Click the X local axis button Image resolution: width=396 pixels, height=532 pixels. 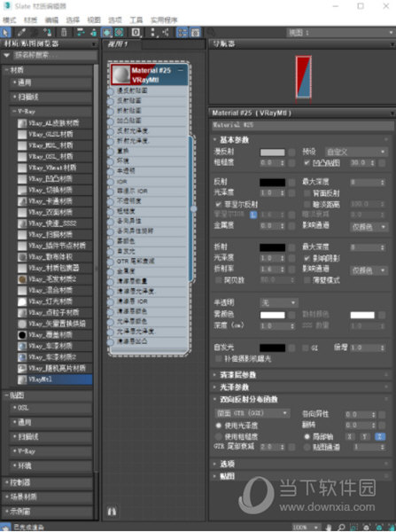click(x=350, y=436)
